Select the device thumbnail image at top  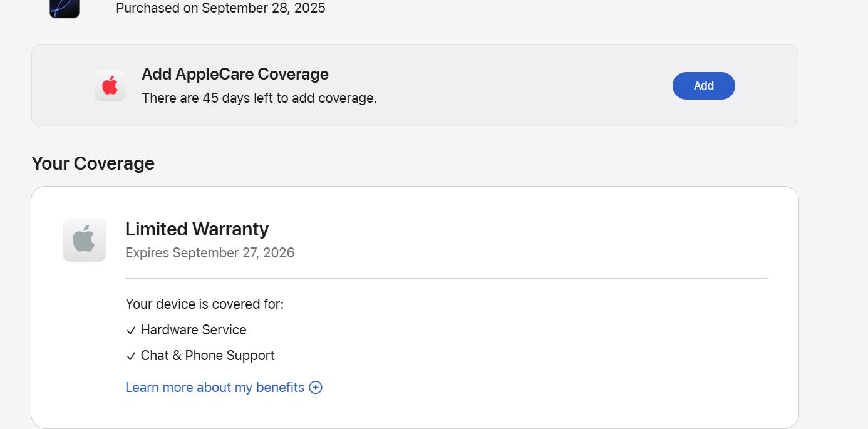coord(65,8)
